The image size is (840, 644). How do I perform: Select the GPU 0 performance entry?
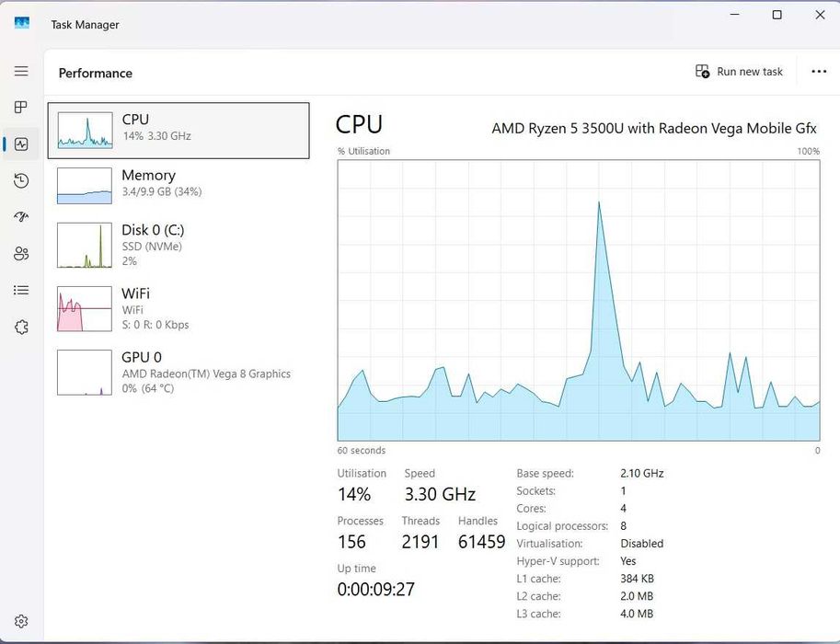pyautogui.click(x=178, y=372)
